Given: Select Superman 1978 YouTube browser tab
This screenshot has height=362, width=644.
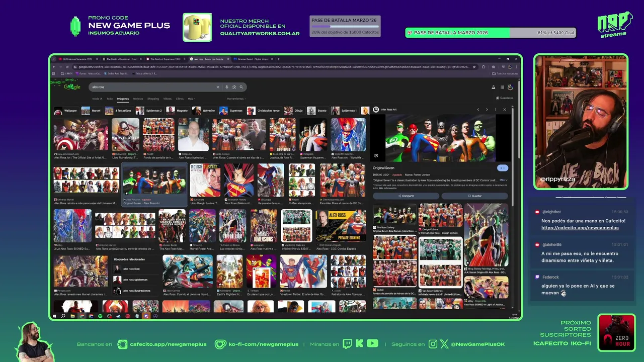Looking at the screenshot, I should coord(78,59).
